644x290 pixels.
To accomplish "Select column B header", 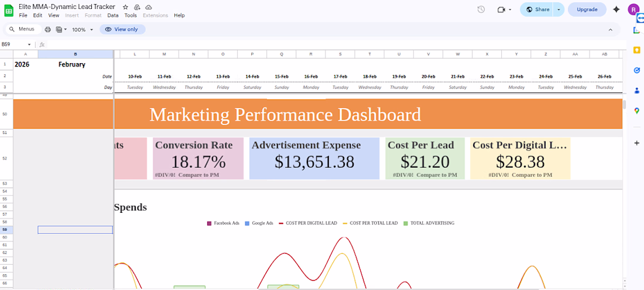I will coord(75,54).
